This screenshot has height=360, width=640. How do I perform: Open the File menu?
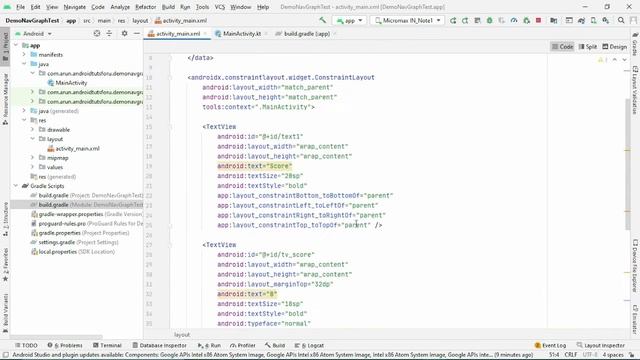pos(20,7)
